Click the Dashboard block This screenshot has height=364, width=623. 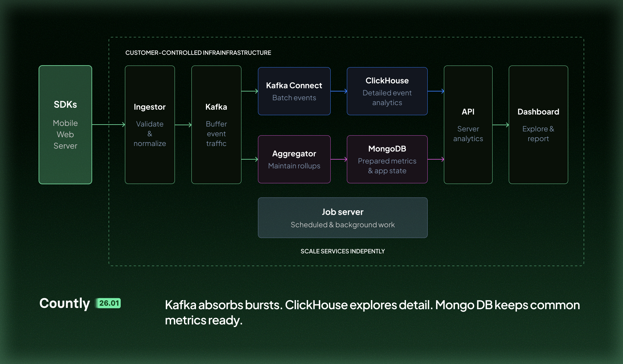[x=538, y=125]
